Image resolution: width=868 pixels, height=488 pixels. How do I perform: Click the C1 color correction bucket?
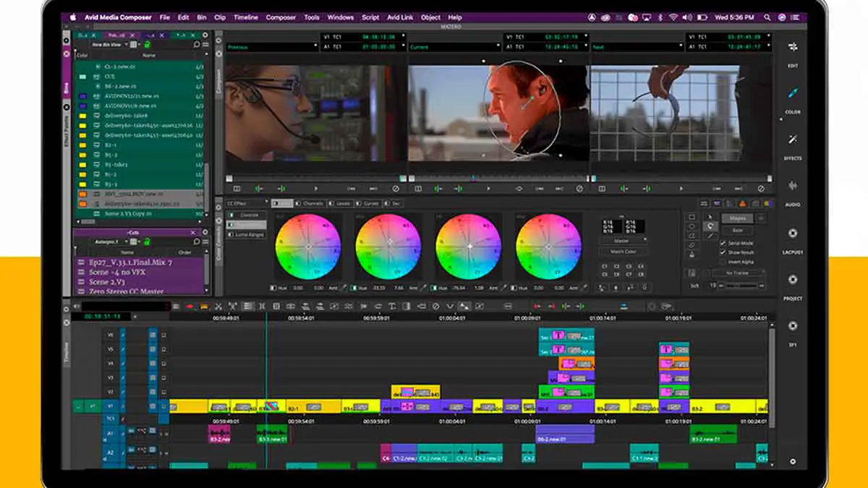click(x=605, y=267)
